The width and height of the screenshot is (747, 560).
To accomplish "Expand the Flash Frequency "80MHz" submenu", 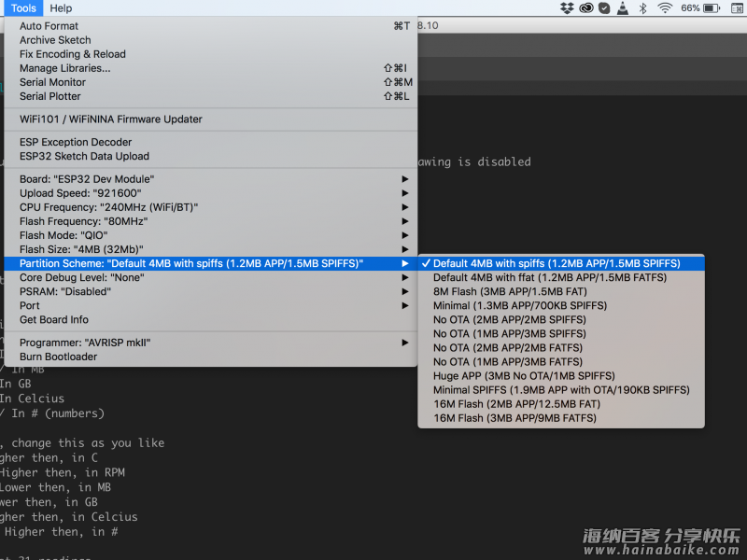I will pos(211,221).
